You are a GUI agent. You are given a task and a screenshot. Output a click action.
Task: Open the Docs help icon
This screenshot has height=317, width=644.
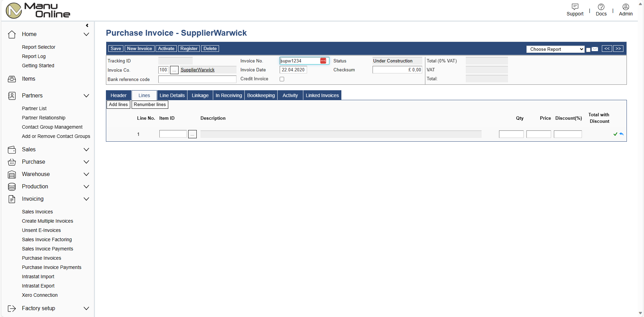click(x=601, y=7)
